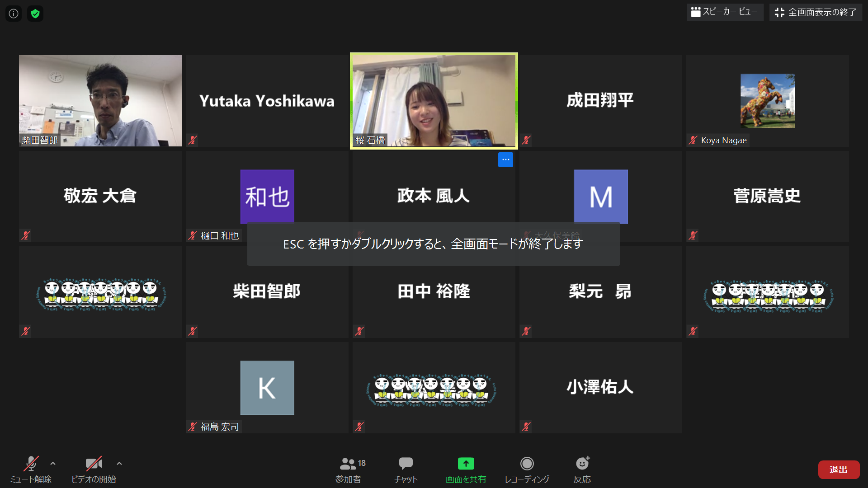This screenshot has width=868, height=488.
Task: Click the muted mic icon beside 福島 宏司
Action: tap(193, 427)
